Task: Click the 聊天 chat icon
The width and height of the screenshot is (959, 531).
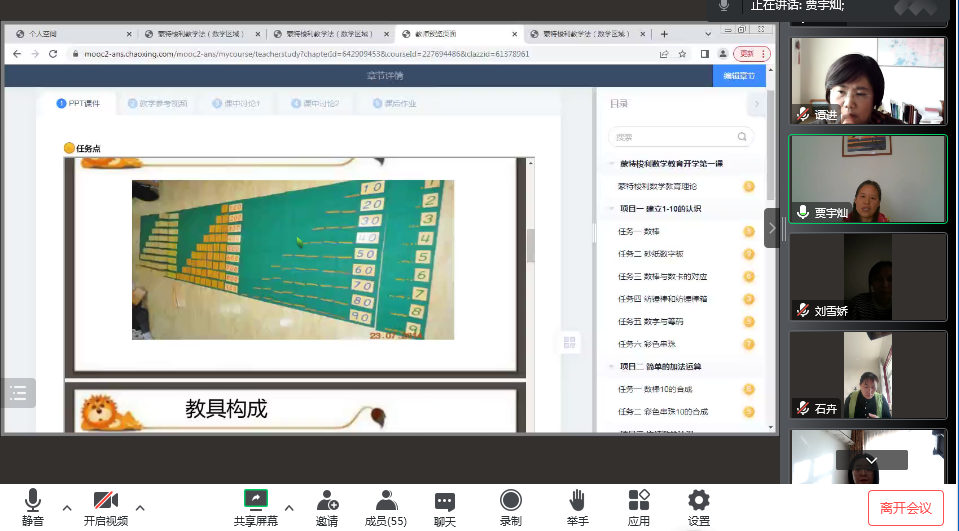Action: 445,501
